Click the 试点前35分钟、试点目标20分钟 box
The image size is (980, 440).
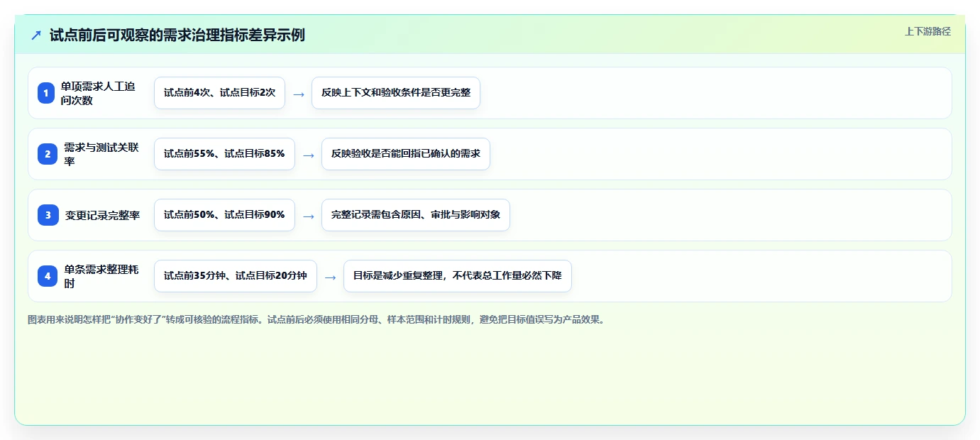[x=236, y=276]
